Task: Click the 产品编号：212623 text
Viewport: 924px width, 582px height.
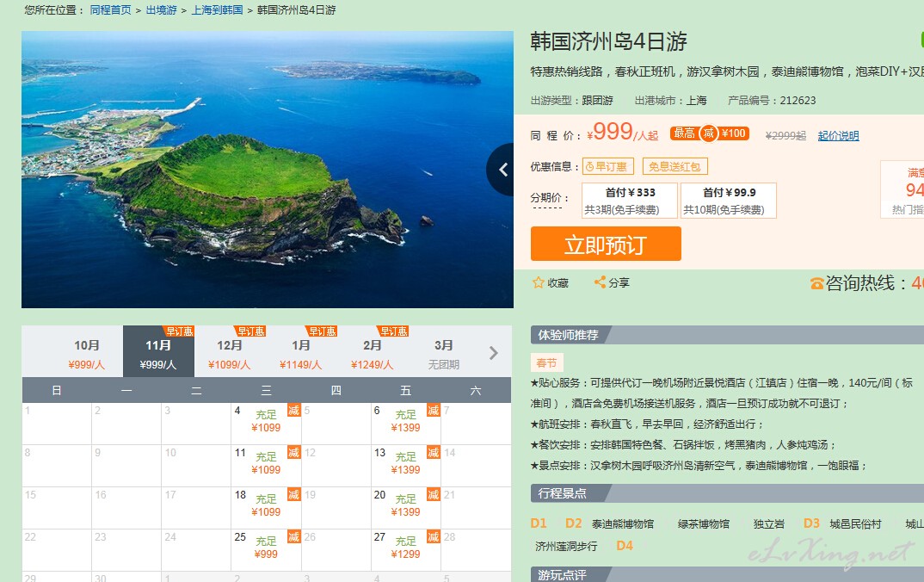Action: (x=772, y=100)
